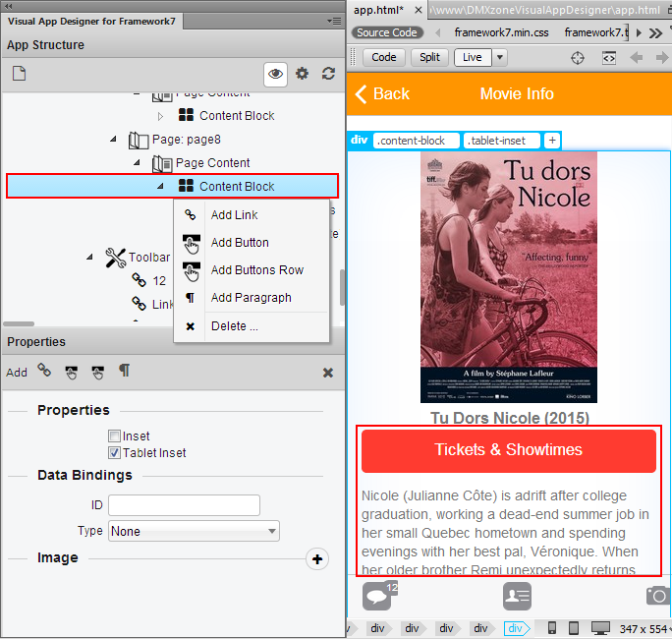Choose Add Paragraph from context menu
Image resolution: width=672 pixels, height=639 pixels.
(252, 297)
